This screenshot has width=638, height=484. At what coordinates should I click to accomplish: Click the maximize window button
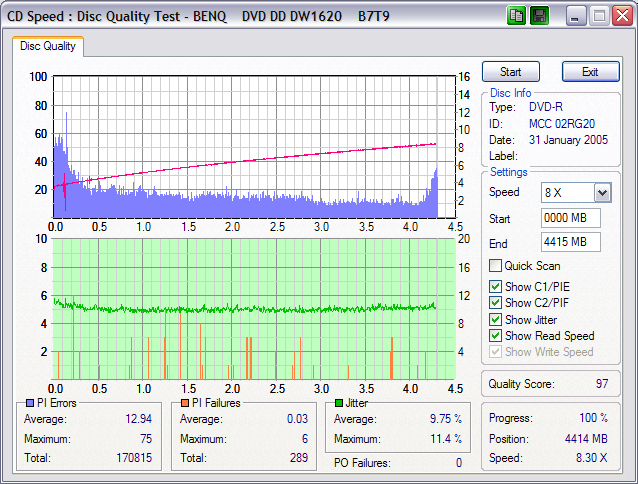(x=599, y=16)
